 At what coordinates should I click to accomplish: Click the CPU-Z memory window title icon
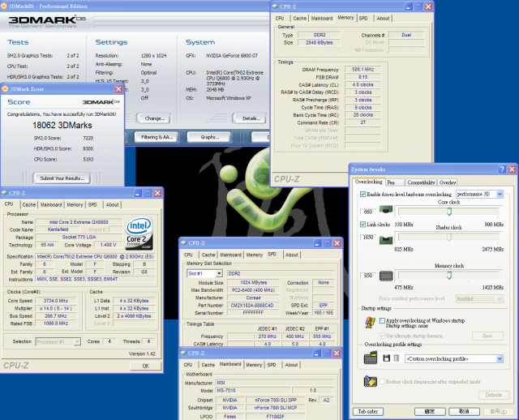point(275,6)
